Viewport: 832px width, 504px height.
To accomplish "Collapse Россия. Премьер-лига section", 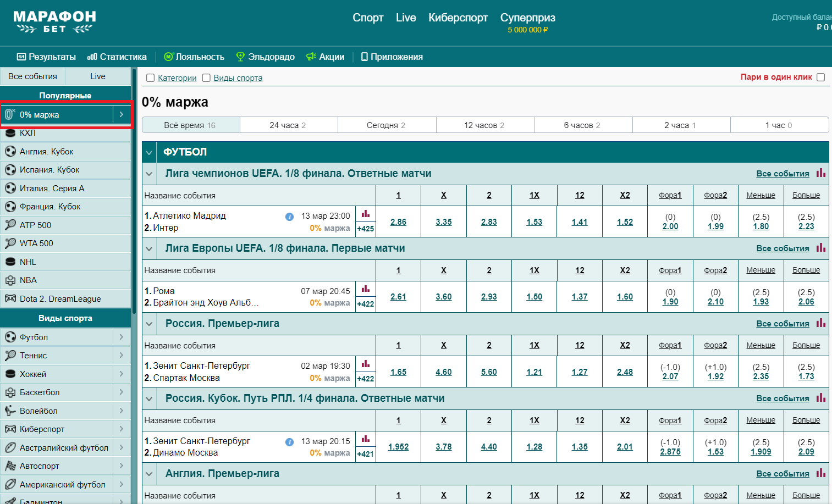I will pyautogui.click(x=149, y=324).
